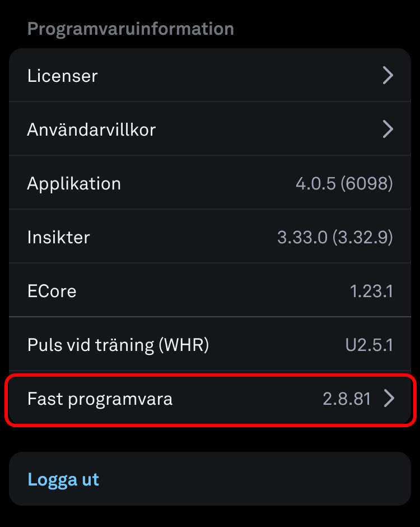Click the blank area of the Logga ut card
The image size is (420, 527).
click(252, 479)
